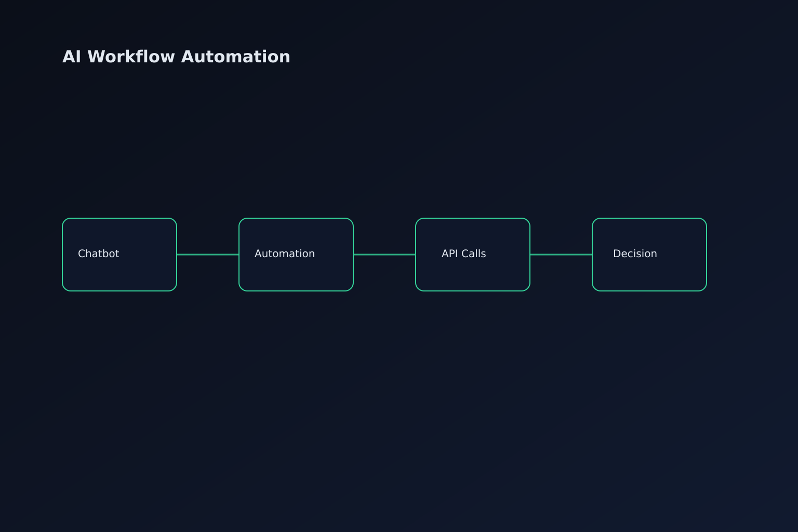798x532 pixels.
Task: Click the border of the Decision node
Action: [x=649, y=219]
